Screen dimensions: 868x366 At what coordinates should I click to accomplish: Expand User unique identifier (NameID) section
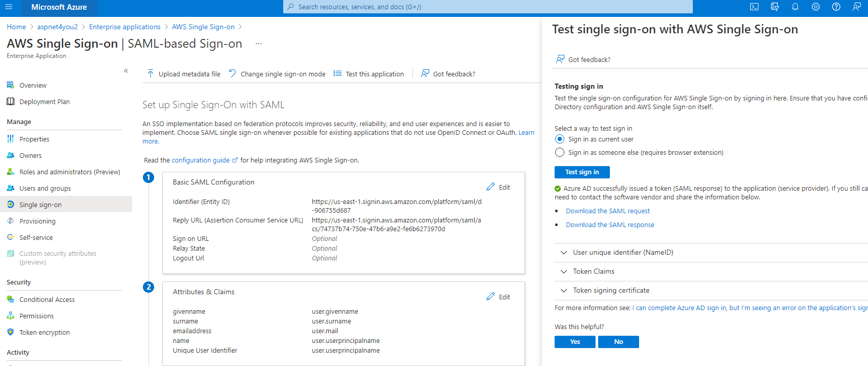711,253
